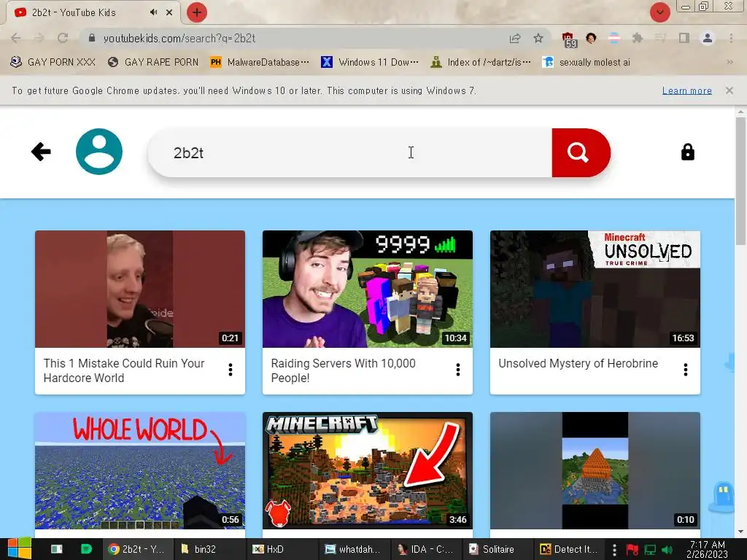Viewport: 747px width, 560px height.
Task: Play the Unsolved Mystery of Herobrine thumbnail
Action: 595,289
